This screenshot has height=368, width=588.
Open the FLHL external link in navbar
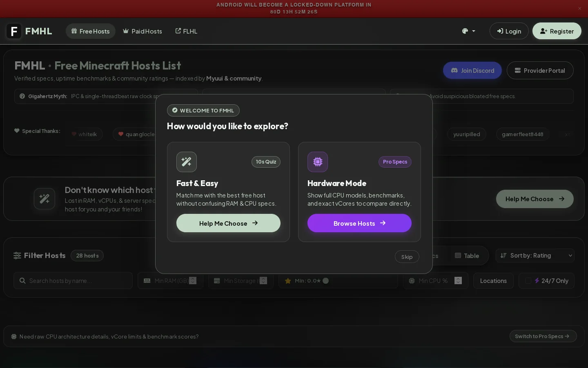186,31
